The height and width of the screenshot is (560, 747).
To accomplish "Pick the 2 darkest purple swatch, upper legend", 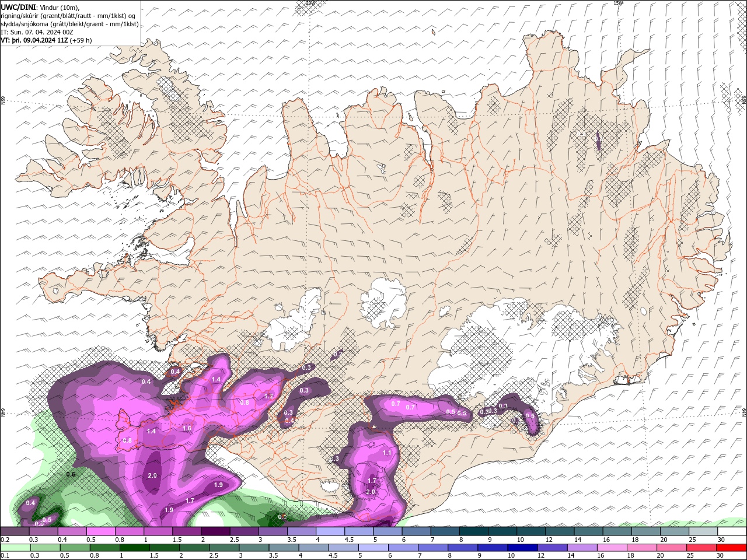I will point(217,531).
